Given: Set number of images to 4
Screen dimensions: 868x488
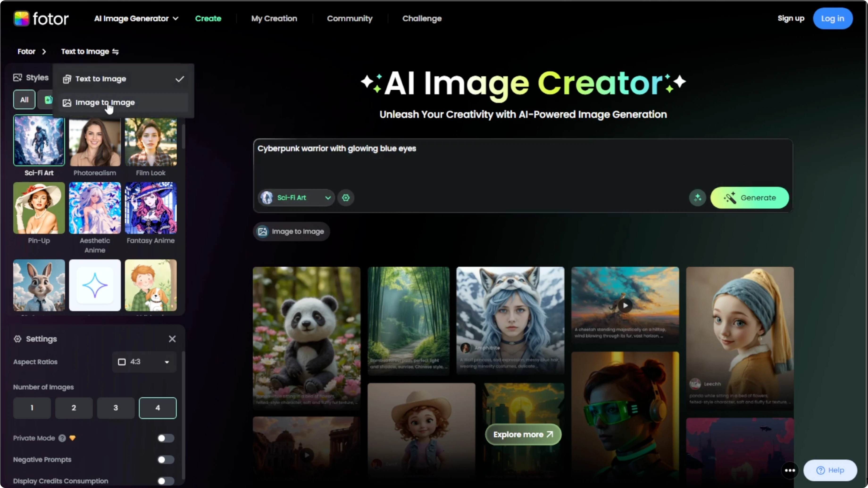Looking at the screenshot, I should 158,408.
